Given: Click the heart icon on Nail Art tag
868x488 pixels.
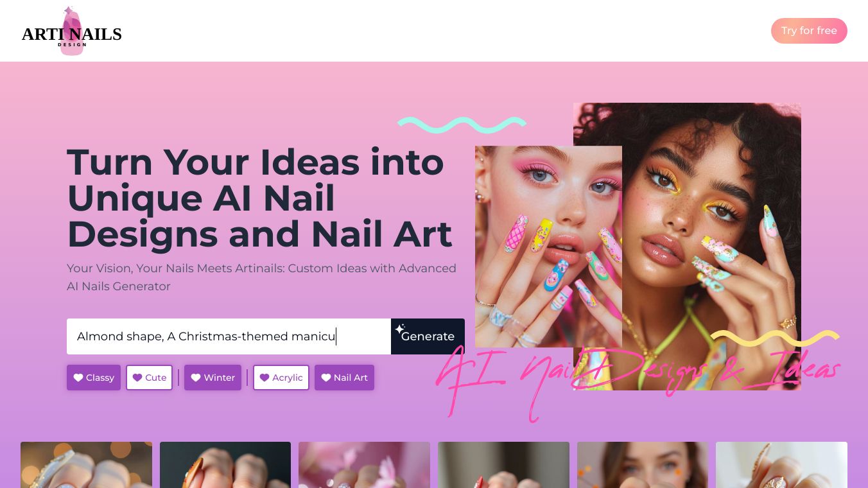Looking at the screenshot, I should click(x=326, y=378).
